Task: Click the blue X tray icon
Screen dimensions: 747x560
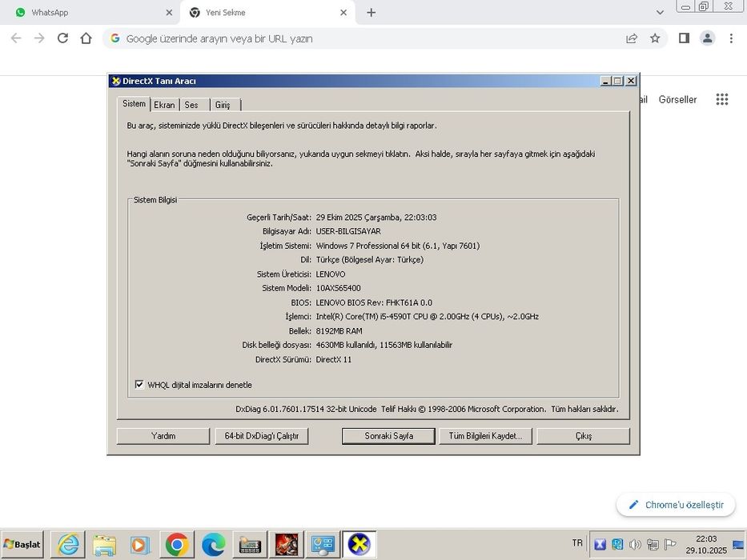Action: 600,544
